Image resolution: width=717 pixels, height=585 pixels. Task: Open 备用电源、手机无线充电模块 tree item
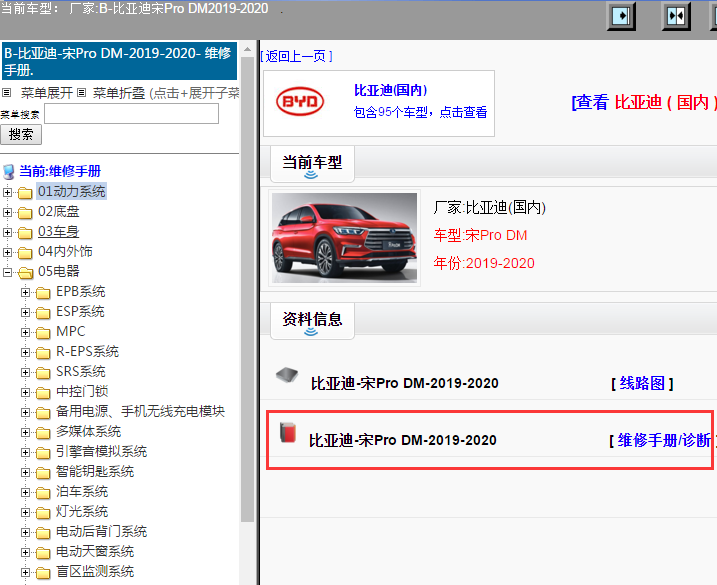coord(140,411)
